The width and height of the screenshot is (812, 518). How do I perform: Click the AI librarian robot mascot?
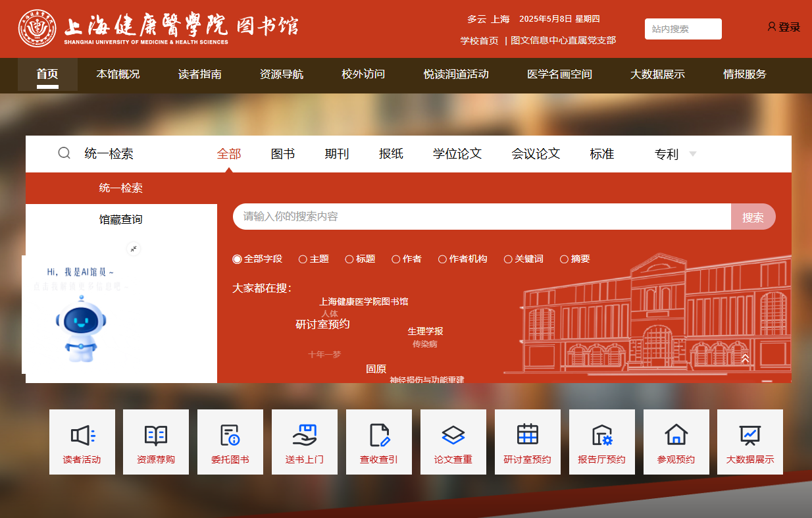click(80, 328)
